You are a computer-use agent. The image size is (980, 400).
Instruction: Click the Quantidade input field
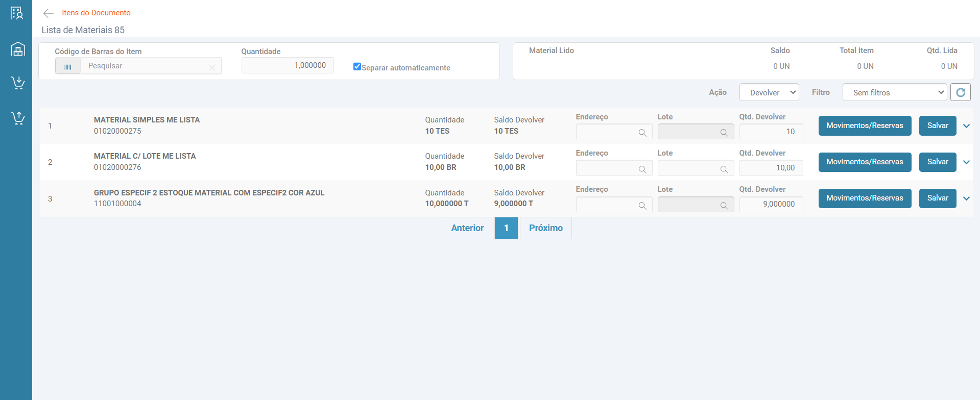pos(288,65)
